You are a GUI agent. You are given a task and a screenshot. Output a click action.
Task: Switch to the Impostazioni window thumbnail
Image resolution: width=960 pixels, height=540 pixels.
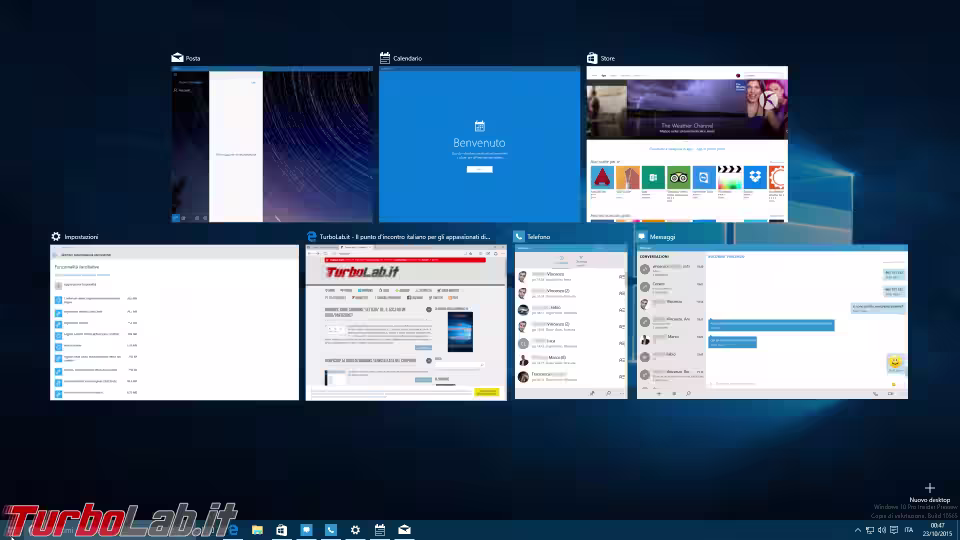[x=174, y=323]
